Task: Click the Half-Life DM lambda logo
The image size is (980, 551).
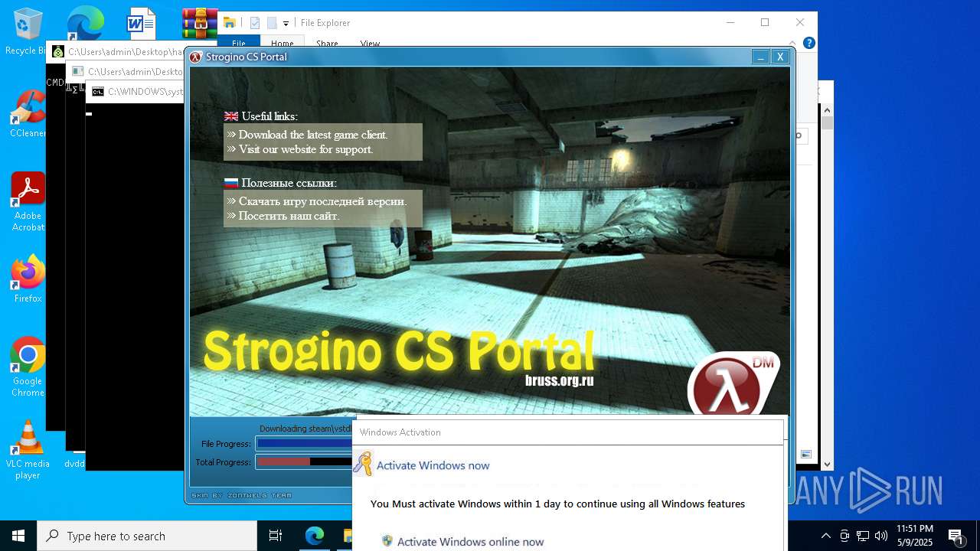Action: tap(733, 385)
